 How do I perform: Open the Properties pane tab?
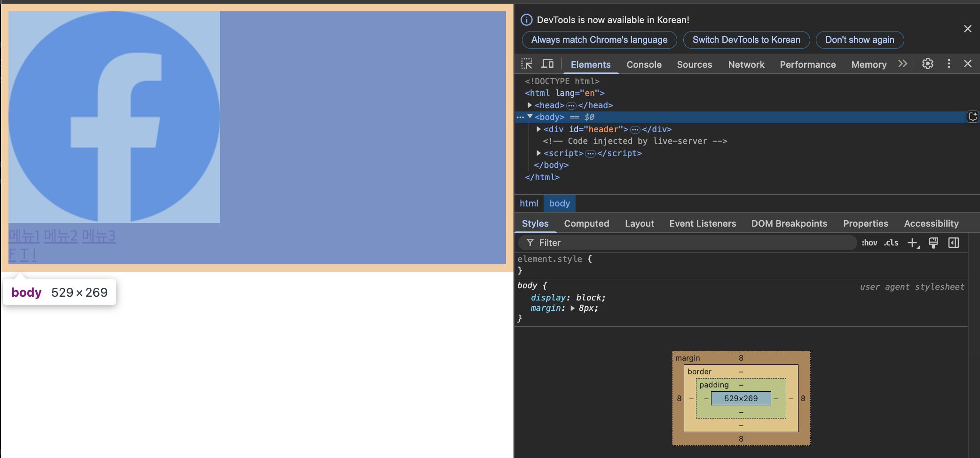pyautogui.click(x=865, y=223)
